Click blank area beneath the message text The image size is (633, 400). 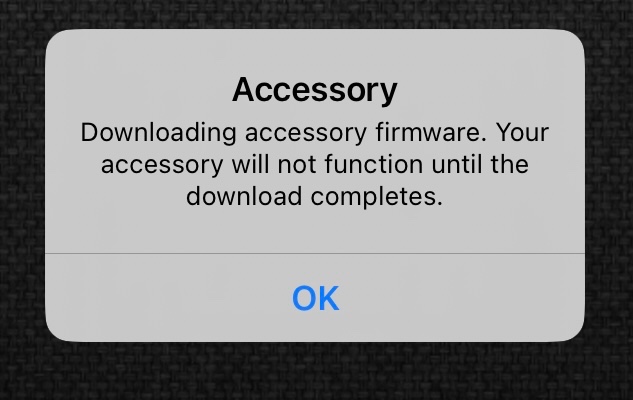[x=315, y=231]
